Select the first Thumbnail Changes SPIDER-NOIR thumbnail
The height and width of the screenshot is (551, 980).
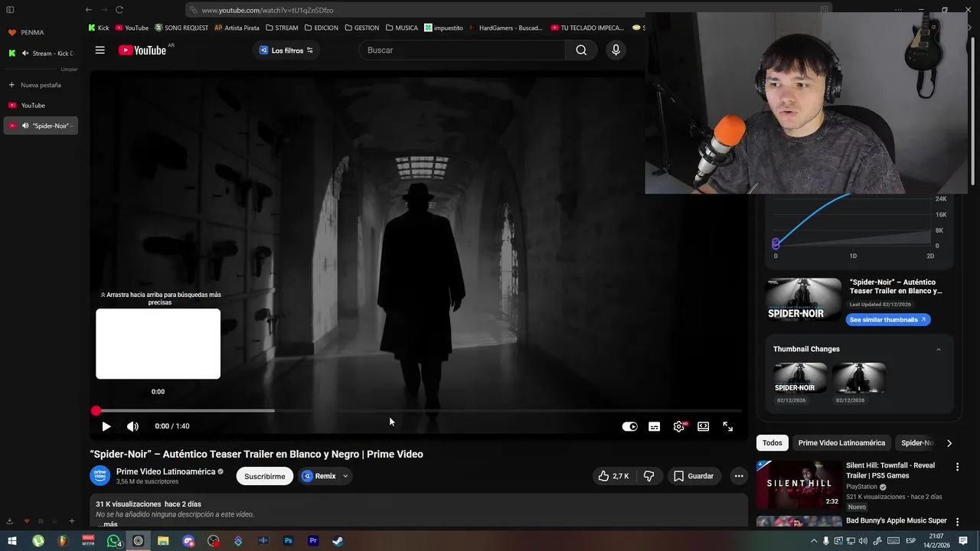tap(800, 378)
